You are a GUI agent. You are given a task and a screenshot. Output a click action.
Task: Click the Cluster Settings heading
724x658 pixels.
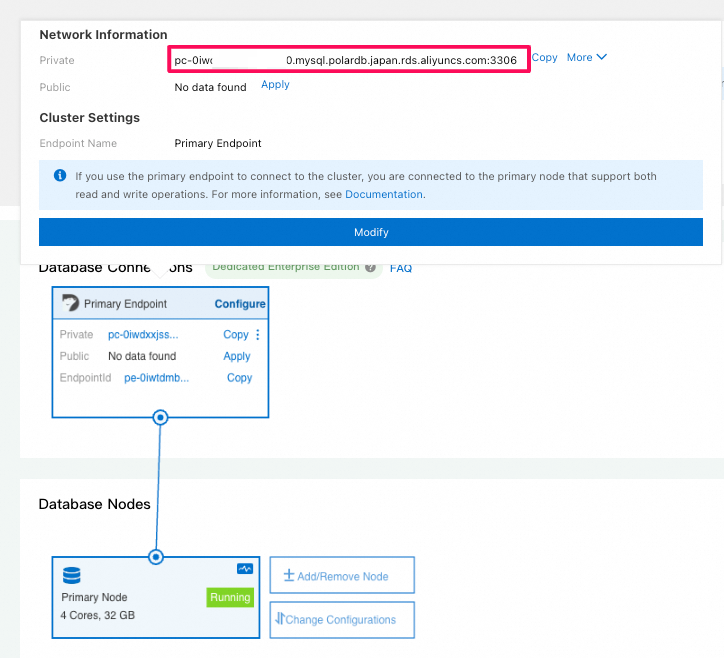(90, 118)
